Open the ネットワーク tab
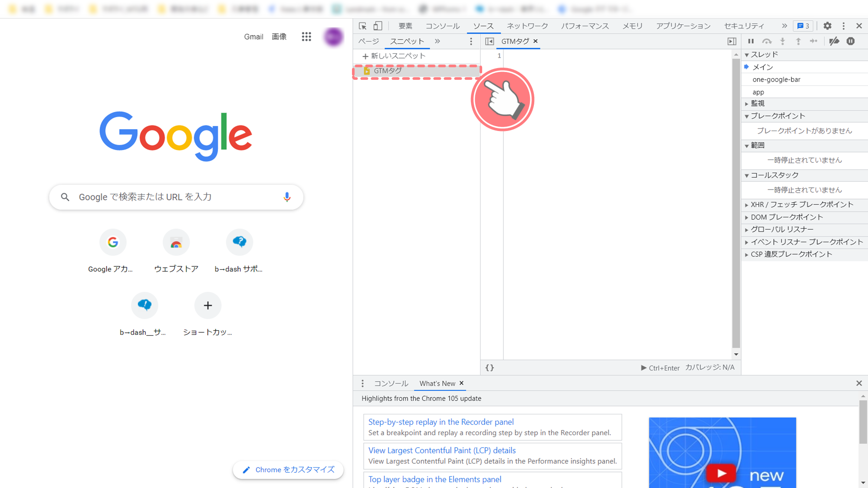 [x=527, y=26]
